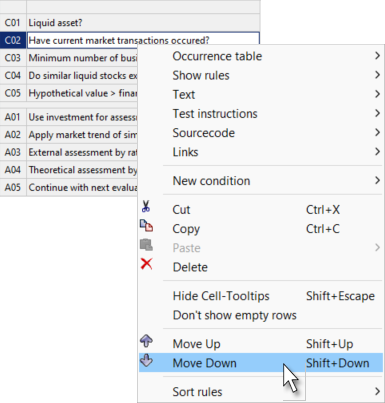385x403 pixels.
Task: Click 'Do similar liquid stocks' condition cell
Action: click(x=82, y=76)
